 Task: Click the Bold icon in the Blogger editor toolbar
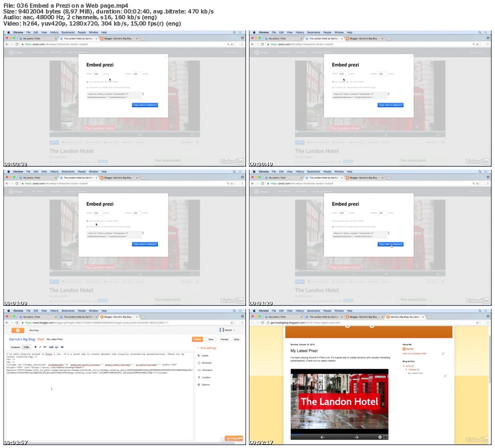[x=35, y=347]
